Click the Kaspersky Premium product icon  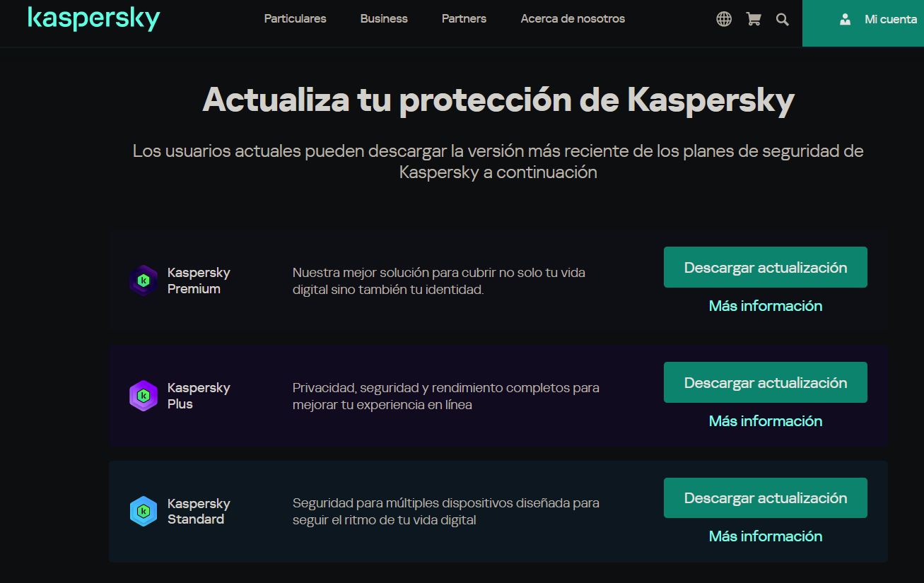tap(144, 281)
